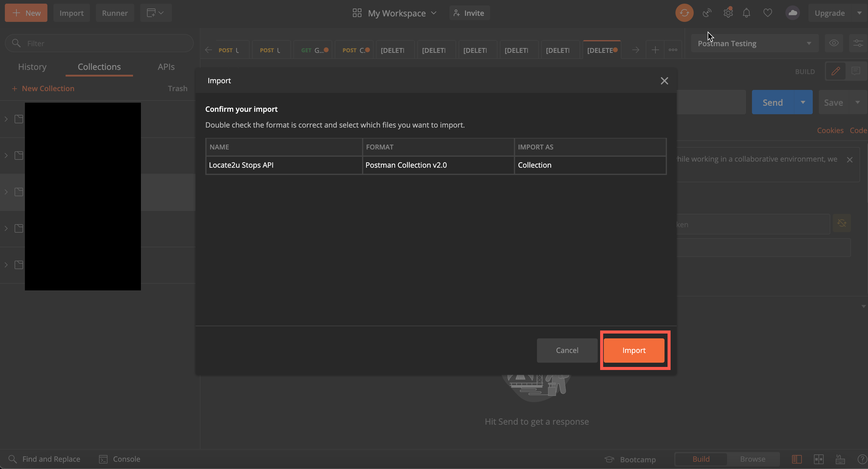Toggle the environment quick look eye icon
The image size is (868, 469).
(834, 43)
